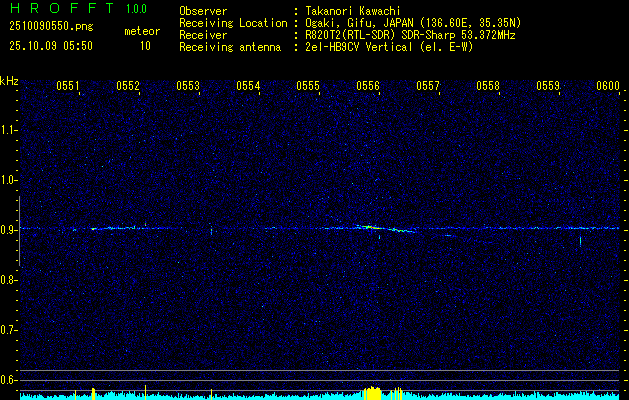Screen dimensions: 629x400
Task: Click the version number 1.0.0
Action: click(136, 9)
